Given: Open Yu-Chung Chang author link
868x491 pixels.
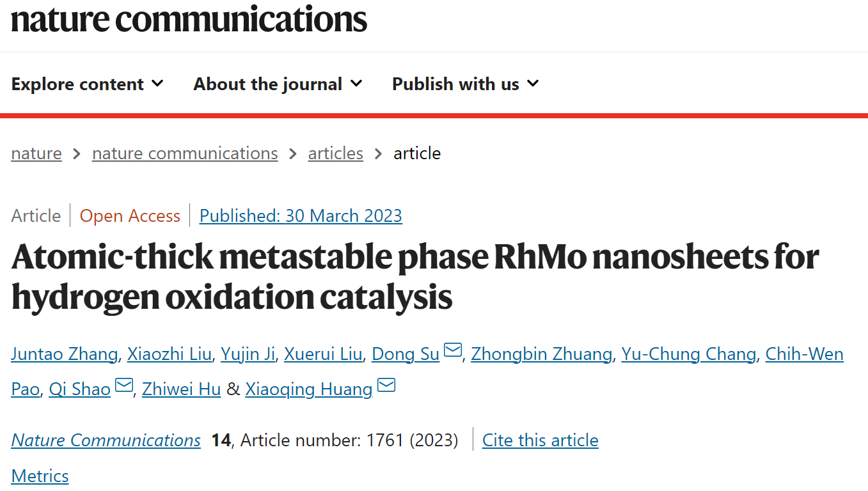Looking at the screenshot, I should click(688, 354).
